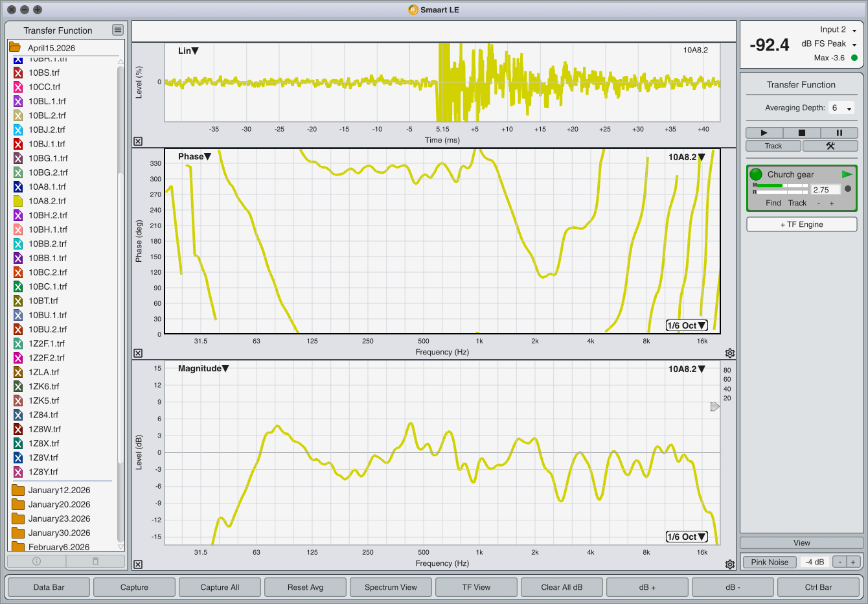Open the Transfer Function panel menu icon
Image resolution: width=868 pixels, height=604 pixels.
click(117, 30)
